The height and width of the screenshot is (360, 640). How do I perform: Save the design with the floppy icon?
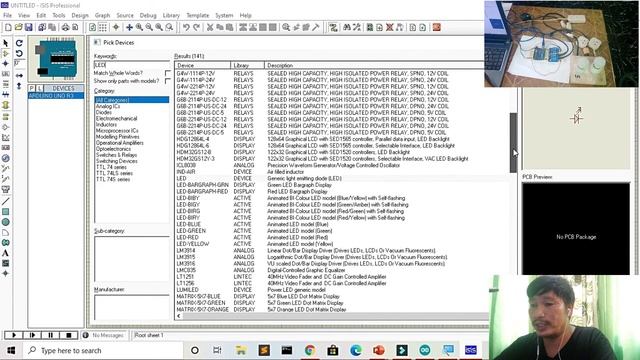29,27
